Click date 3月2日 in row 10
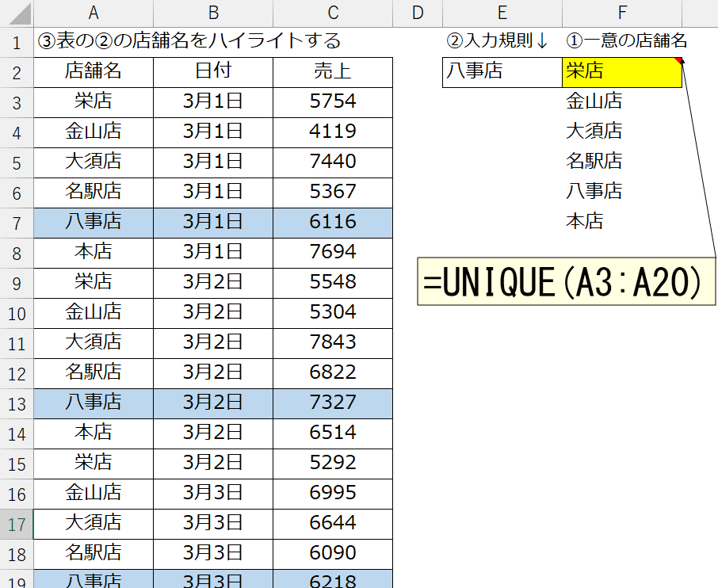Viewport: 718px width, 588px height. [x=213, y=313]
